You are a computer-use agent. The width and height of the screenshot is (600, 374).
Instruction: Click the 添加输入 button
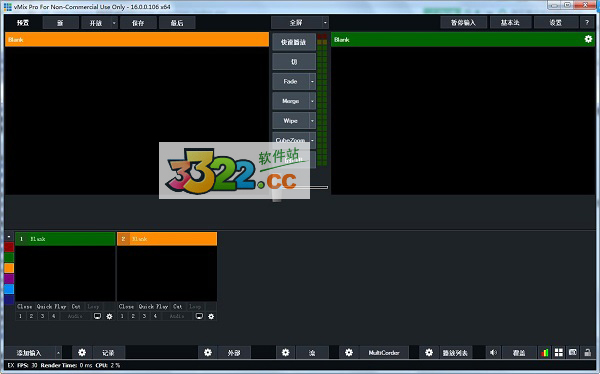(x=29, y=353)
